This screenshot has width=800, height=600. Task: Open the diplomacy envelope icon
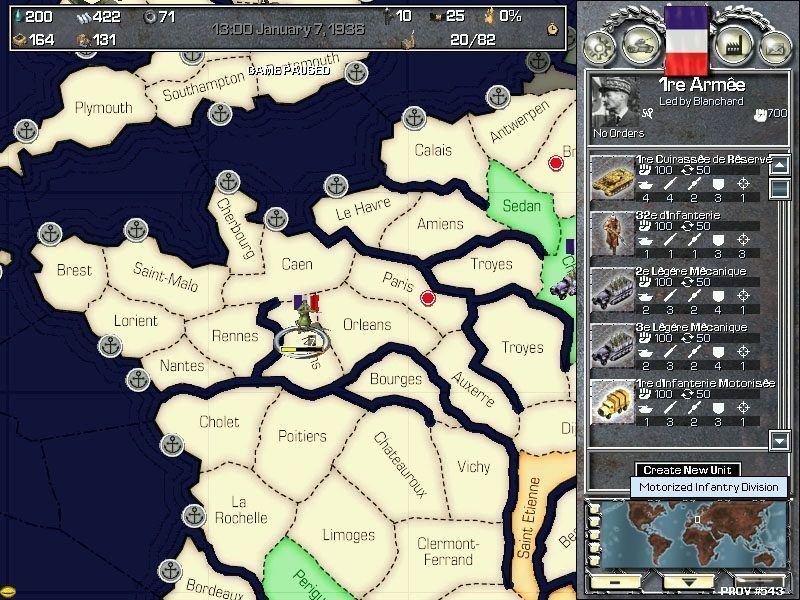click(x=773, y=46)
